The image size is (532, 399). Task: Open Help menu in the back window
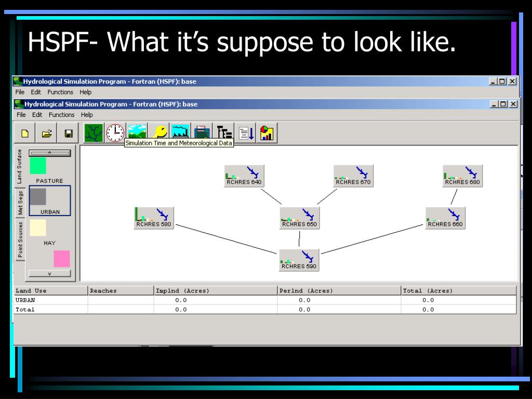click(x=86, y=92)
